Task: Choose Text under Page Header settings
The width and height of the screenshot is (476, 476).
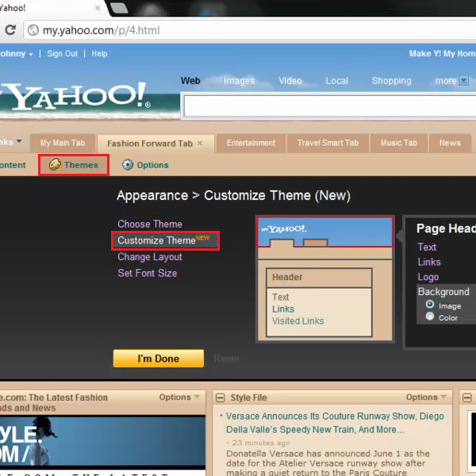Action: tap(427, 247)
